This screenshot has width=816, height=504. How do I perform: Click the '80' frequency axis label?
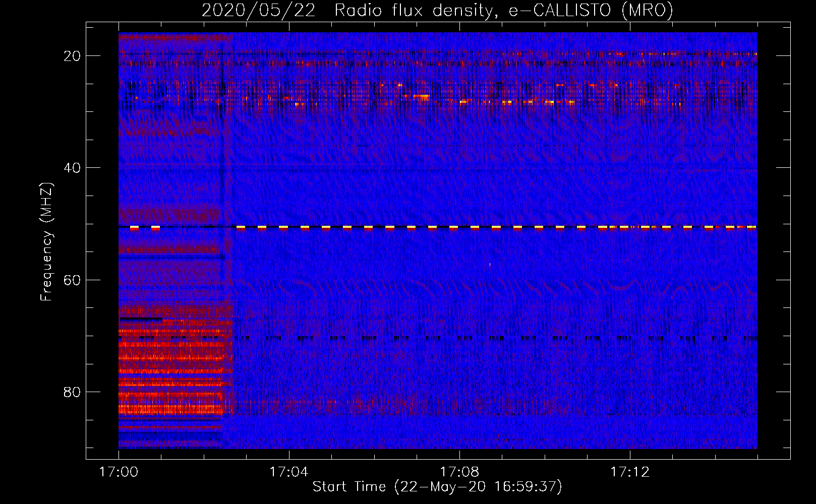[72, 392]
